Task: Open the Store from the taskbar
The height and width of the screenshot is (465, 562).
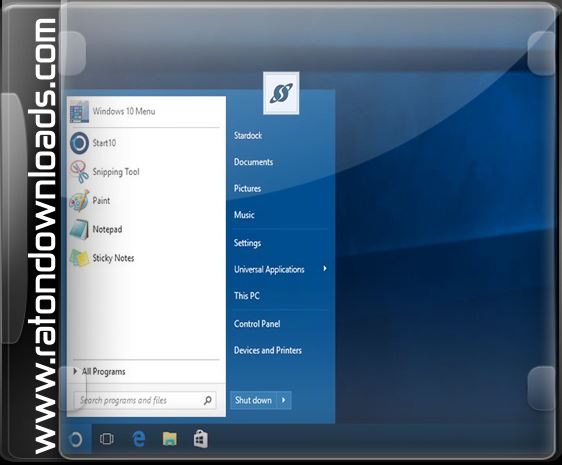Action: point(201,439)
